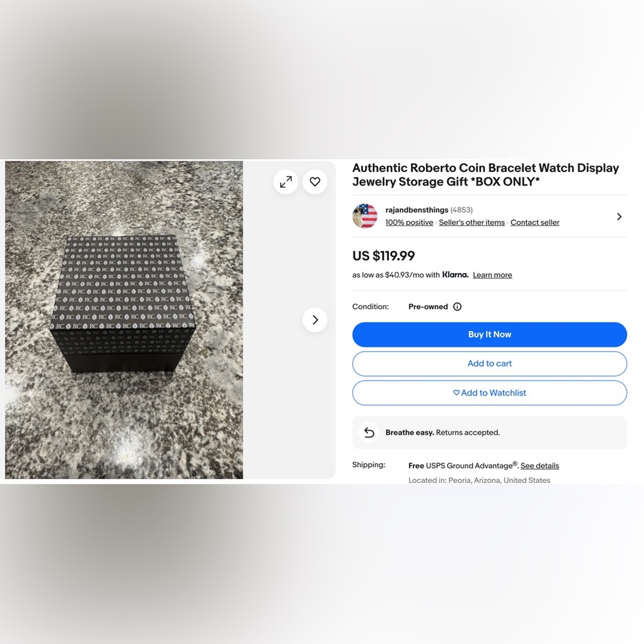The height and width of the screenshot is (644, 644).
Task: Click the Breathe easy returns banner
Action: (x=489, y=433)
